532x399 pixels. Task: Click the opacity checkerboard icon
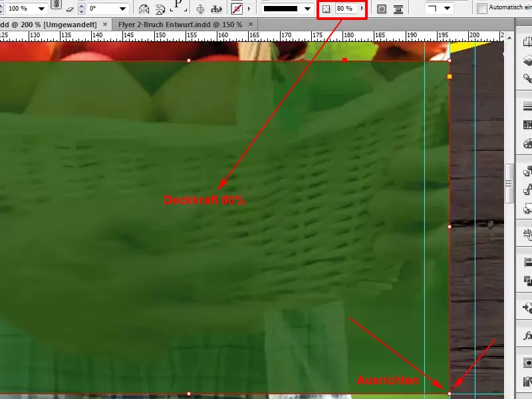(326, 9)
